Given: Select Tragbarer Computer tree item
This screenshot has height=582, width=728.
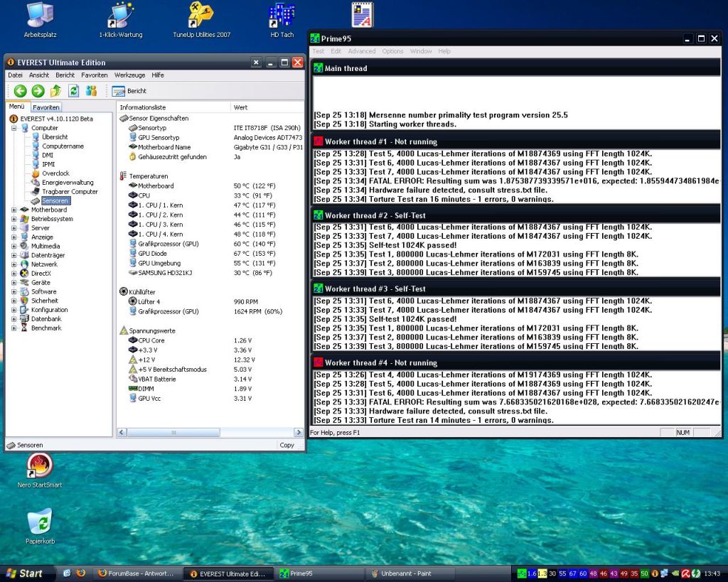Looking at the screenshot, I should 70,192.
